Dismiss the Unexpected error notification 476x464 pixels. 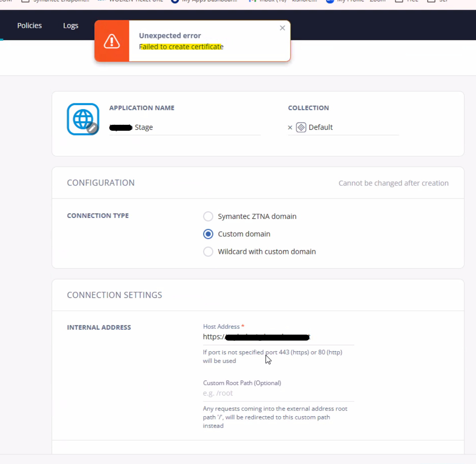click(282, 28)
